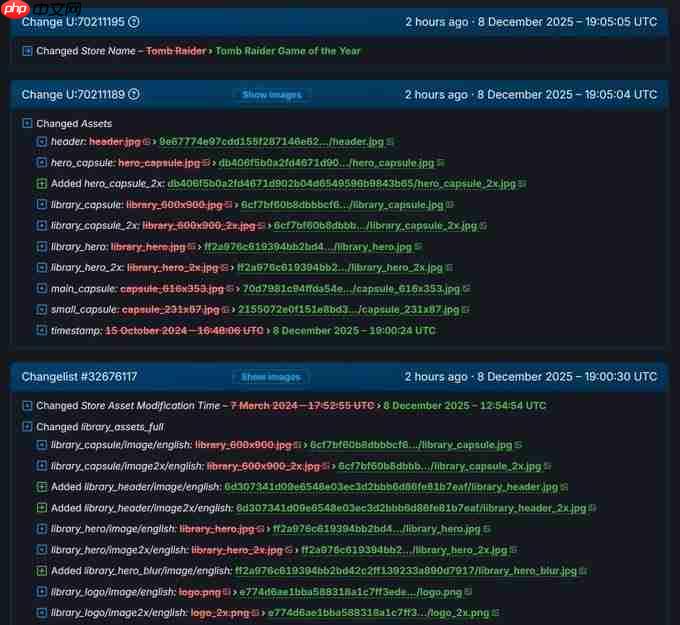This screenshot has width=680, height=625.
Task: Collapse the Changed Assets section
Action: pos(27,124)
